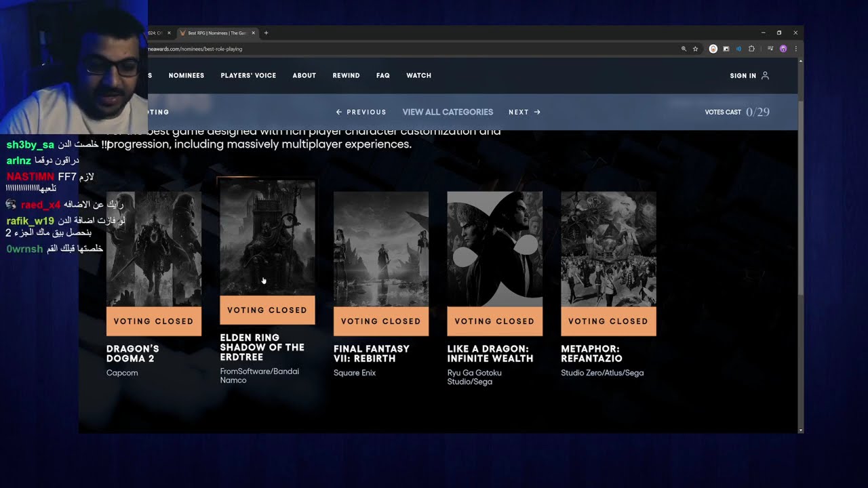
Task: Click View All Categories
Action: [448, 112]
